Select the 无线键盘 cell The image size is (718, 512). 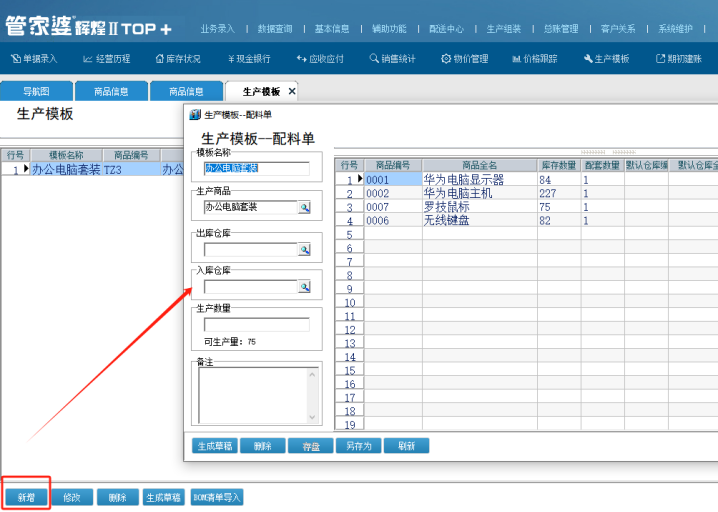(479, 220)
